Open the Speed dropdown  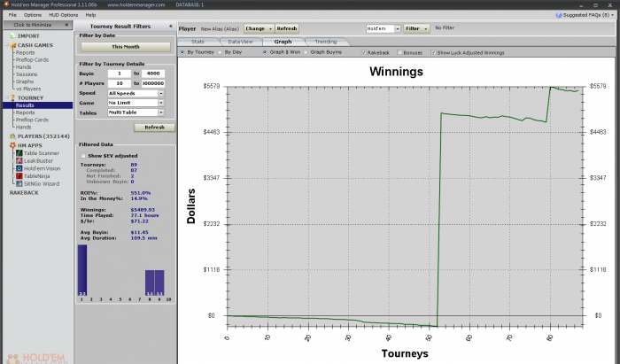(x=161, y=93)
